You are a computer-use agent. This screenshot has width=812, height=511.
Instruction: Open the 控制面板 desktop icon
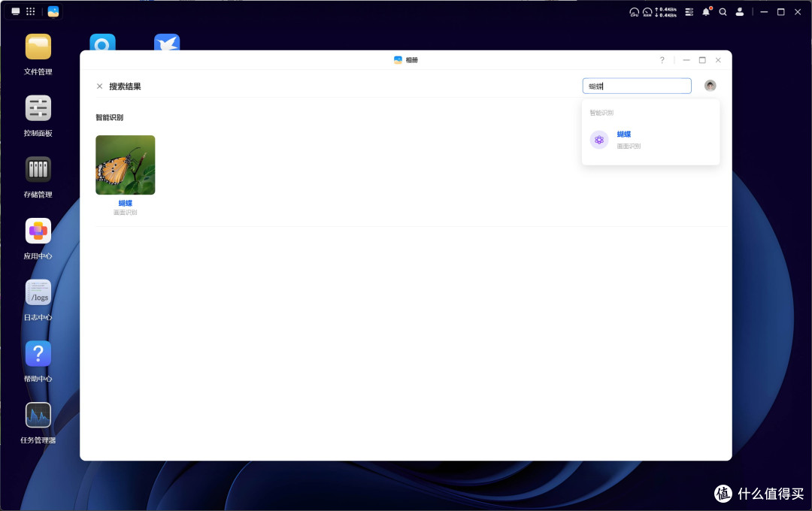tap(38, 108)
